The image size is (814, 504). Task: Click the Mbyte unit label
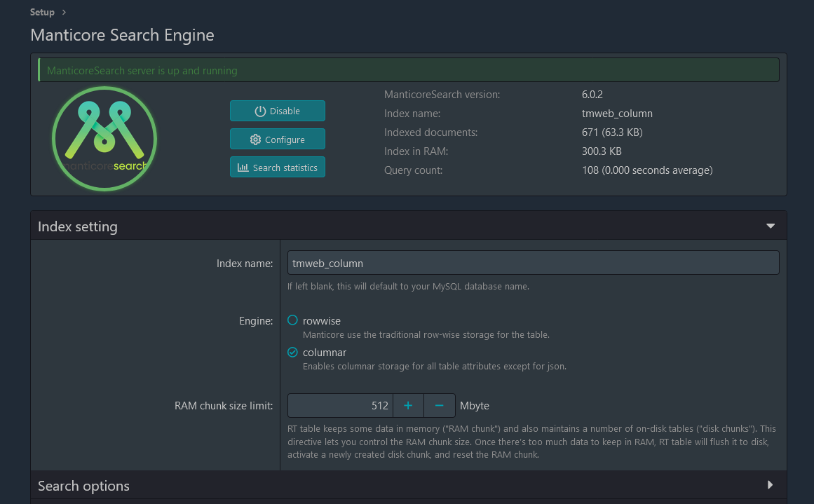pyautogui.click(x=475, y=406)
